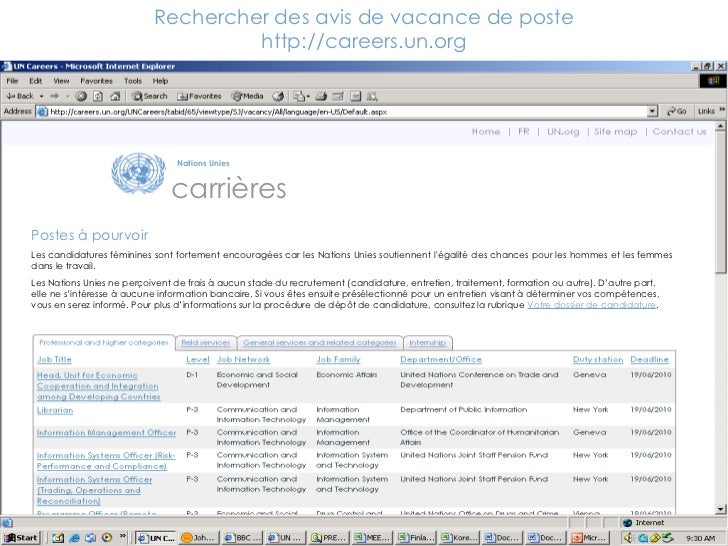Viewport: 728px width, 546px height.
Task: Click the Go button
Action: pyautogui.click(x=676, y=111)
